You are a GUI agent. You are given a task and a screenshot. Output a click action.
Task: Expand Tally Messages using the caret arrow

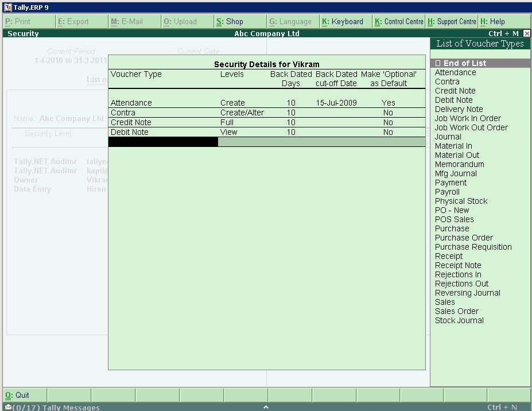266,406
